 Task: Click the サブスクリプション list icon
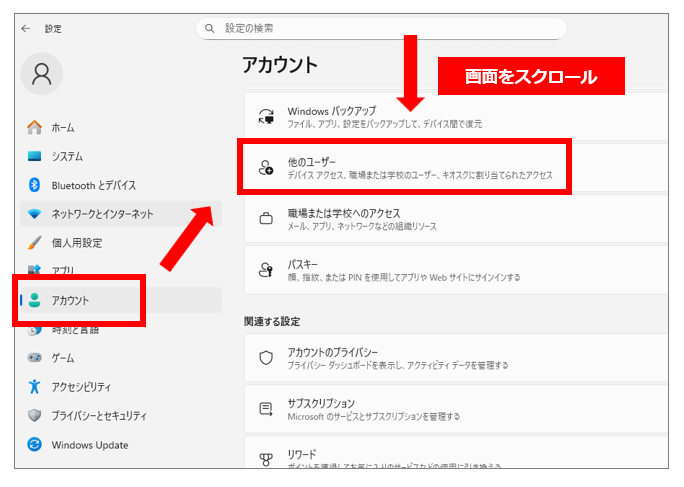click(266, 409)
